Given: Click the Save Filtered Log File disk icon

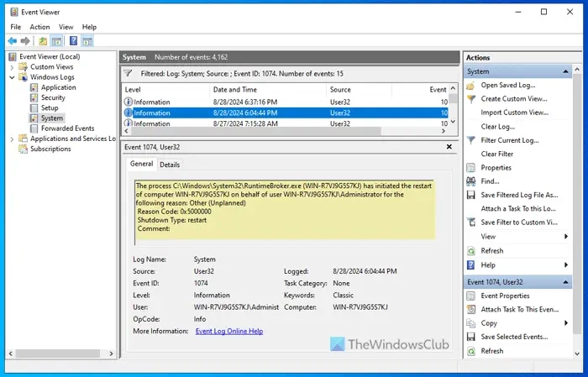Looking at the screenshot, I should point(471,195).
